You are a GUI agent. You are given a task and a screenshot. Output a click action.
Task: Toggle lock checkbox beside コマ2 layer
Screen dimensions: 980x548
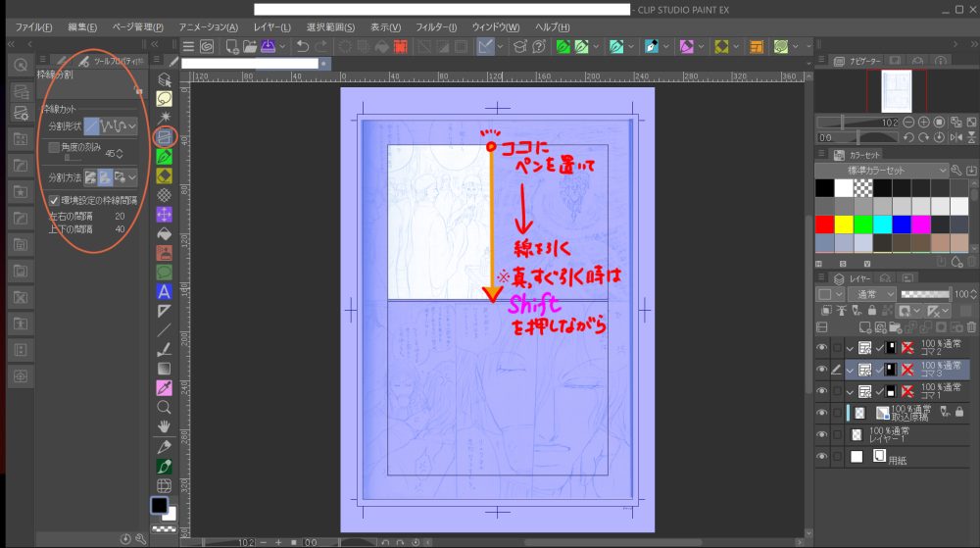click(x=837, y=347)
